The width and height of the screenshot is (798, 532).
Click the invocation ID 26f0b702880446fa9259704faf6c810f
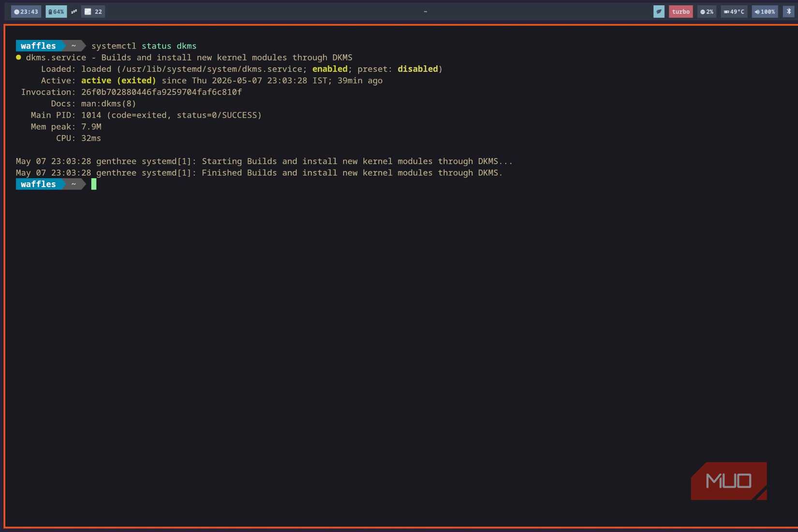(x=162, y=92)
